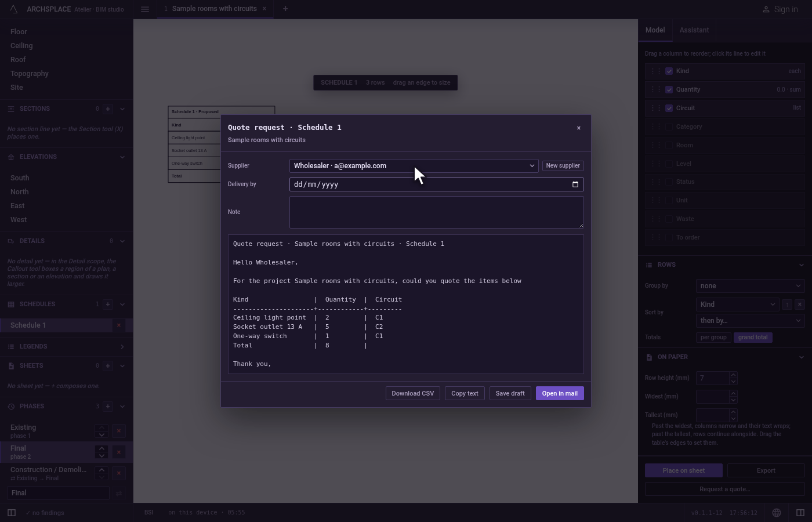
Task: Uncheck the Circuit column checkbox
Action: tap(669, 108)
